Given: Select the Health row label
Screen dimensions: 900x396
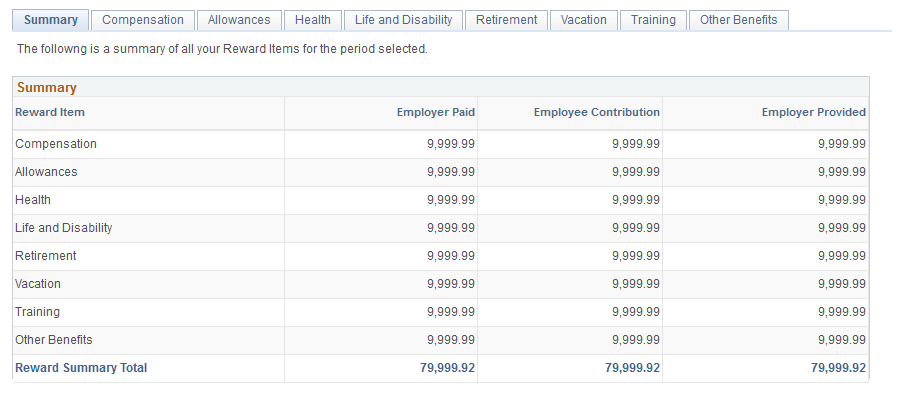Looking at the screenshot, I should (33, 200).
